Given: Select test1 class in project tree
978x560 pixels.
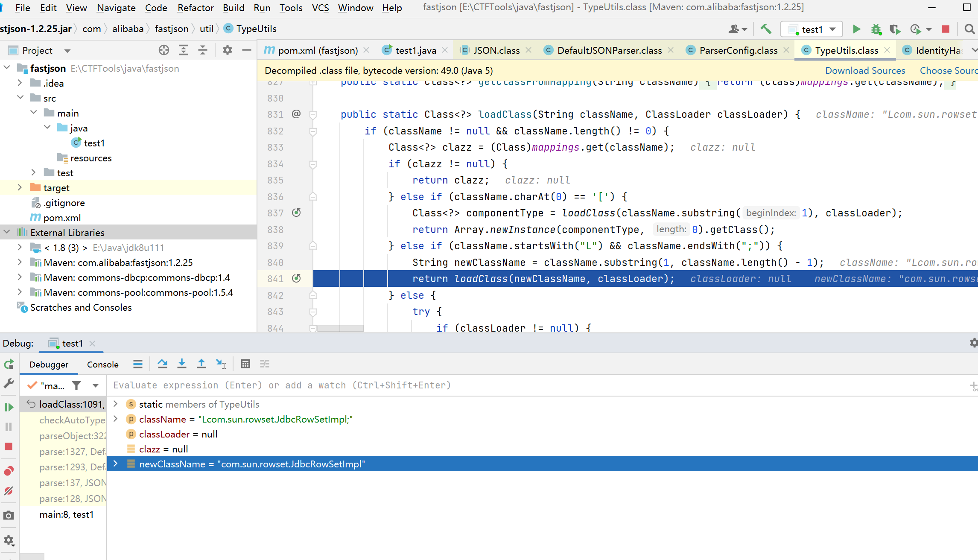Looking at the screenshot, I should tap(94, 143).
